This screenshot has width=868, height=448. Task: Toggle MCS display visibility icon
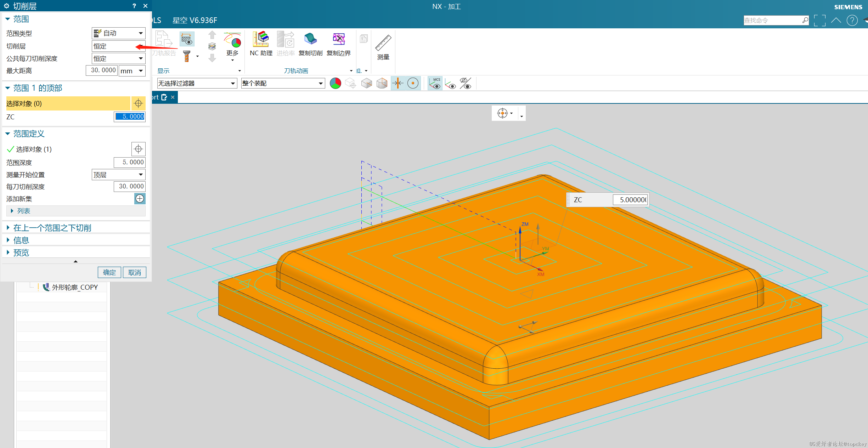(435, 83)
